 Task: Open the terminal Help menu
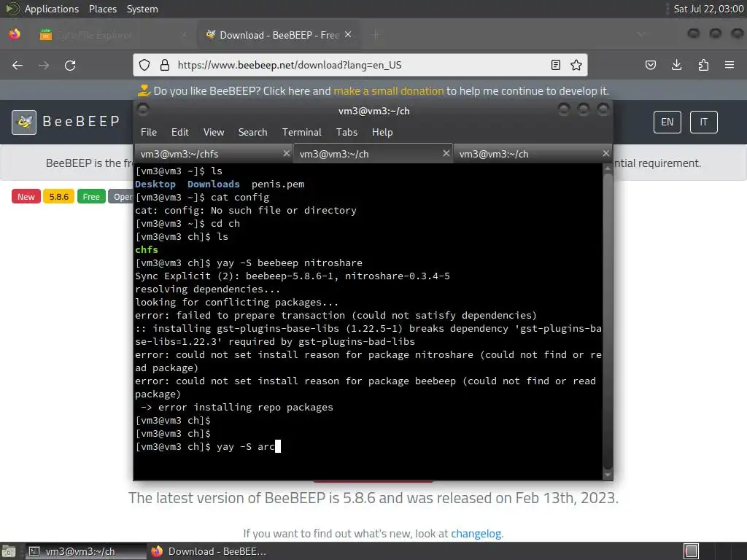pyautogui.click(x=382, y=133)
